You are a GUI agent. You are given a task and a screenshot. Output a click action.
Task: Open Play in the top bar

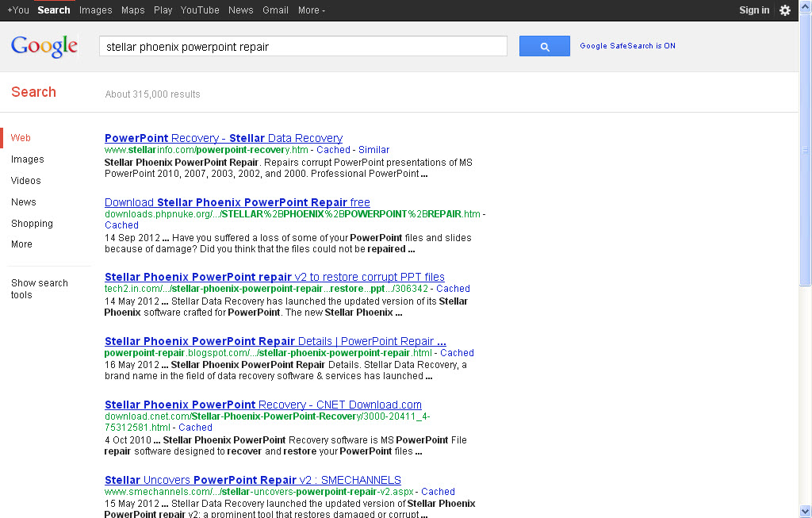tap(163, 10)
